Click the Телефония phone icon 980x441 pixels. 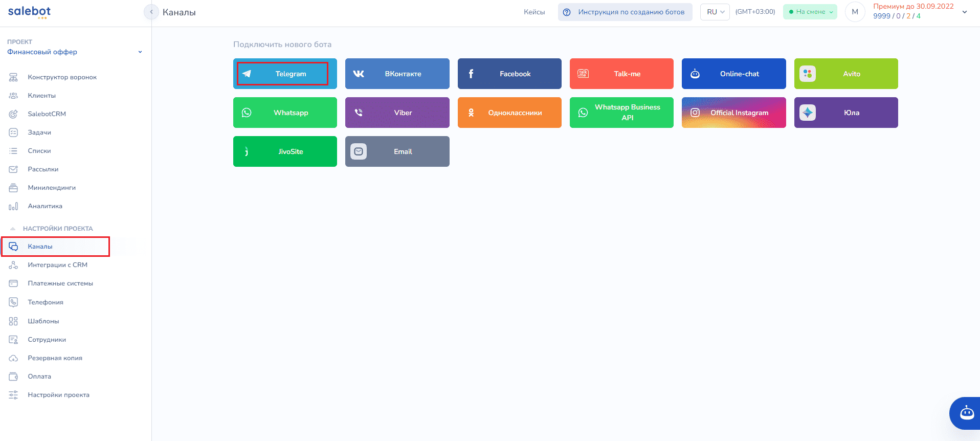click(13, 302)
